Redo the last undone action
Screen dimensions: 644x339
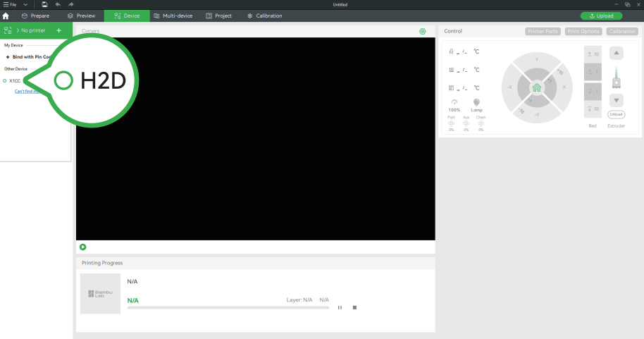click(70, 4)
